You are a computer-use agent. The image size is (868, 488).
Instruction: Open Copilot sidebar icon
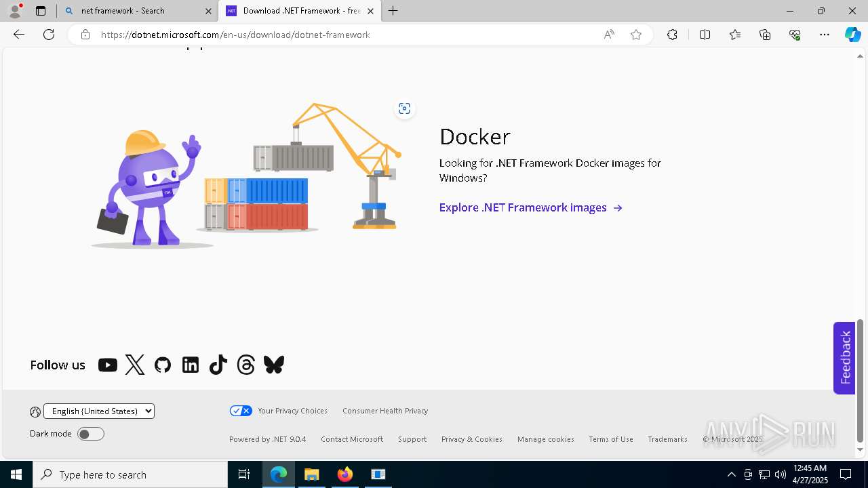[852, 35]
